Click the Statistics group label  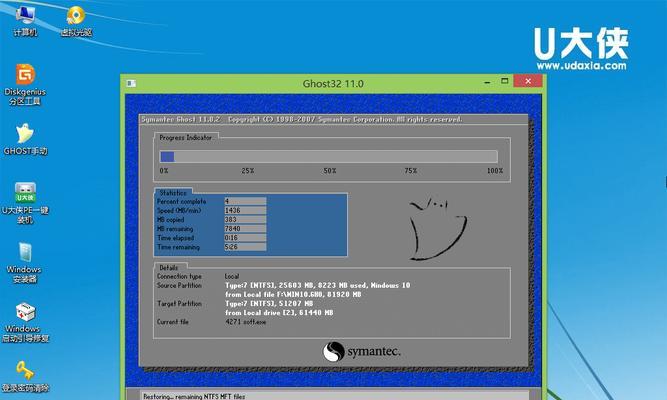tap(173, 193)
